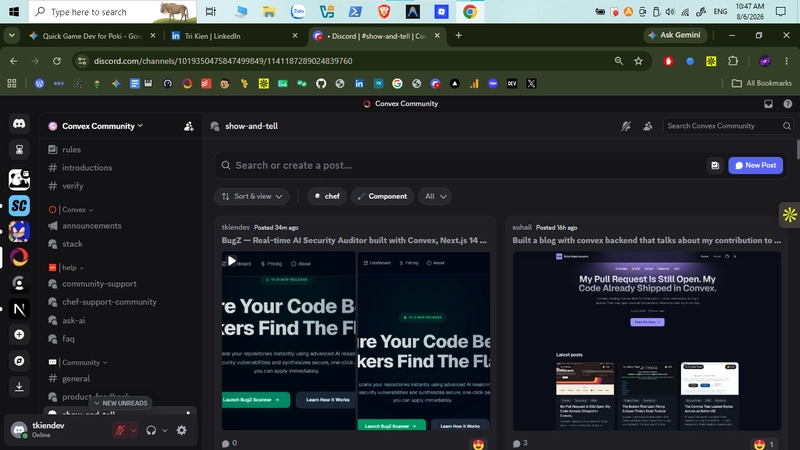The width and height of the screenshot is (800, 450).
Task: Jump to NEW UNREADS pill
Action: pos(120,403)
